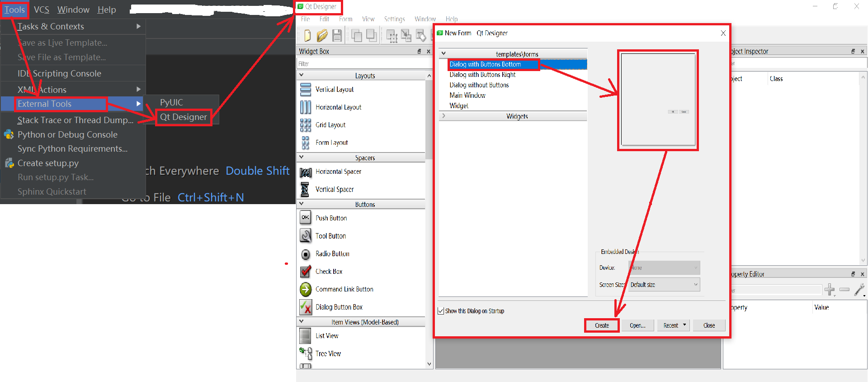Image resolution: width=868 pixels, height=382 pixels.
Task: Toggle Show this Dialog on Startup checkbox
Action: coord(441,311)
